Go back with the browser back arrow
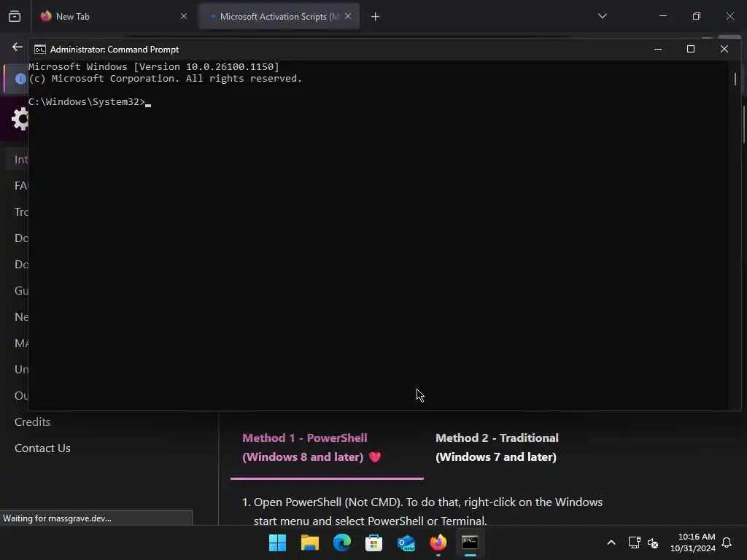 18,47
